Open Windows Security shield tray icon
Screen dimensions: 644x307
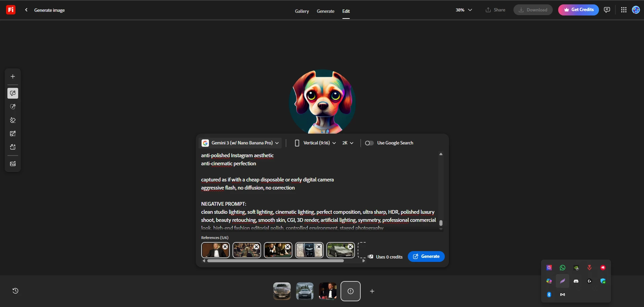coord(603,281)
